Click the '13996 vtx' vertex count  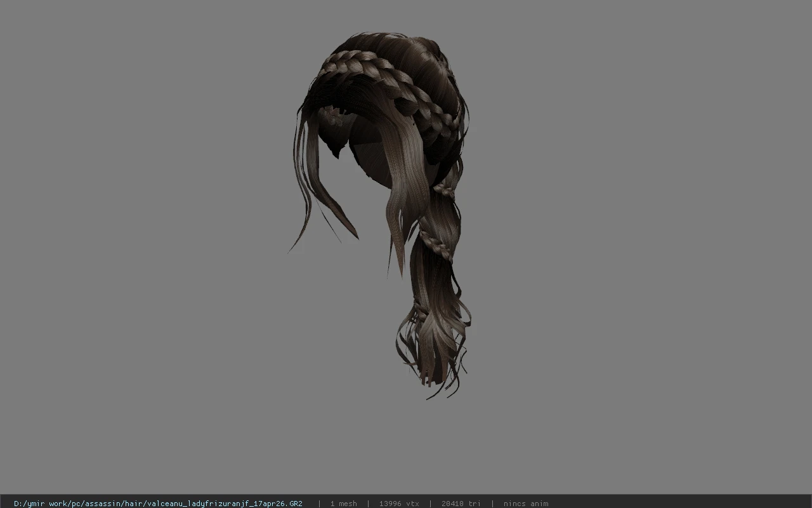click(399, 504)
